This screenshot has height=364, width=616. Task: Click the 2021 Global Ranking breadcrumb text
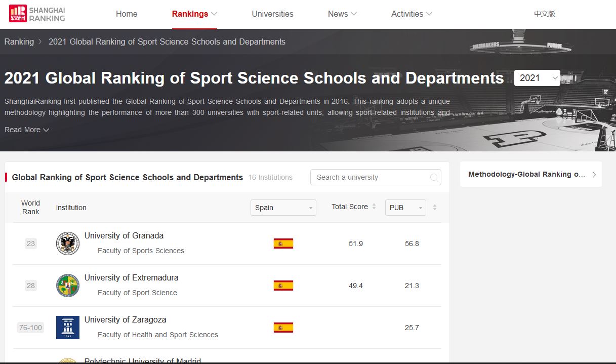coord(167,42)
